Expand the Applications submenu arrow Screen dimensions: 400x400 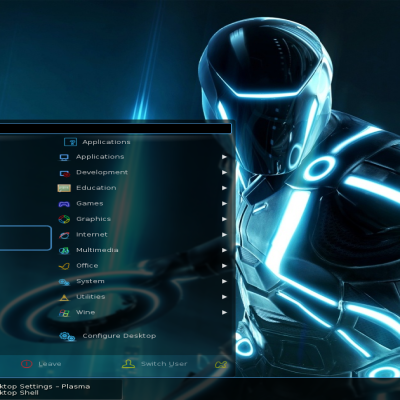point(224,157)
